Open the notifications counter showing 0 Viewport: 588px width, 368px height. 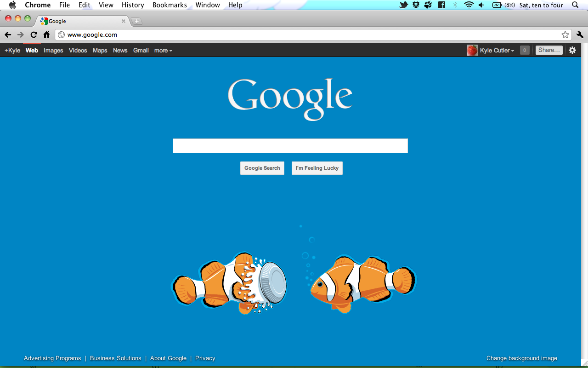pyautogui.click(x=525, y=50)
